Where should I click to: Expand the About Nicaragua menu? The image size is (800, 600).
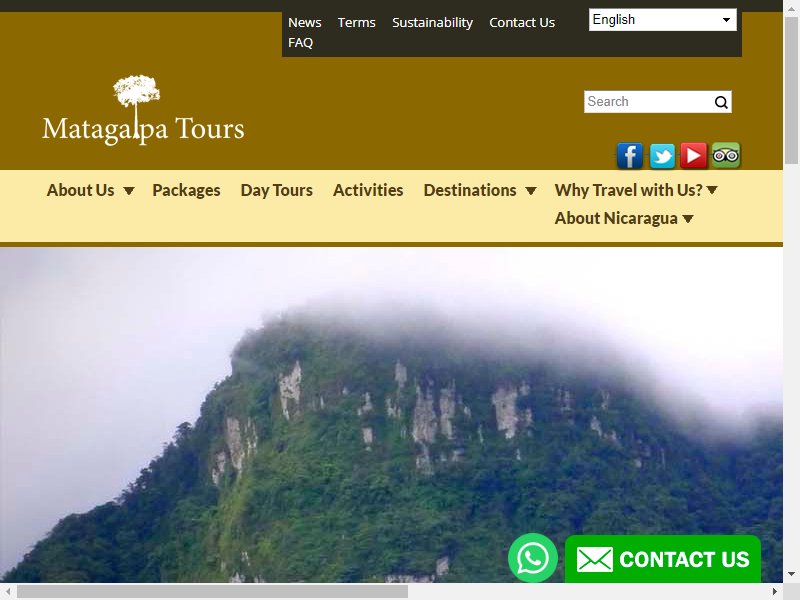[624, 218]
